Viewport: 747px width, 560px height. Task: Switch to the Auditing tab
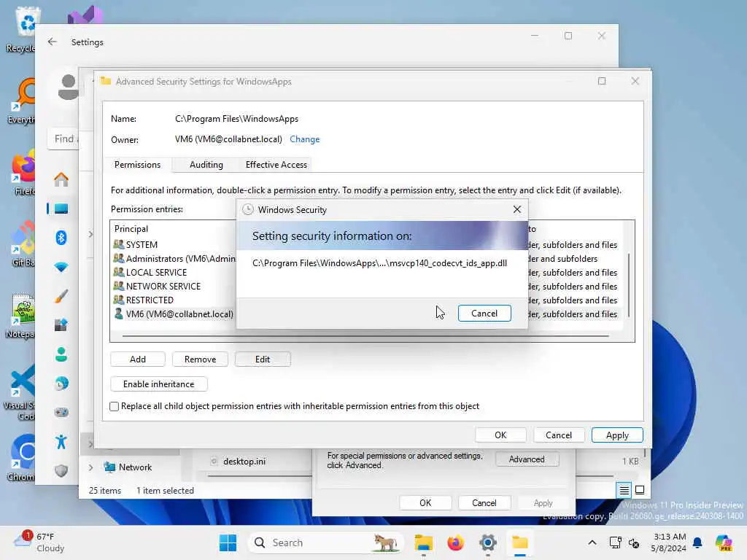pos(206,165)
